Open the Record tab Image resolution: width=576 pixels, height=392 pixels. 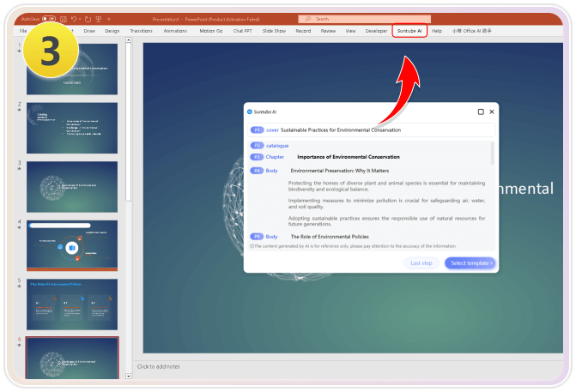tap(303, 31)
